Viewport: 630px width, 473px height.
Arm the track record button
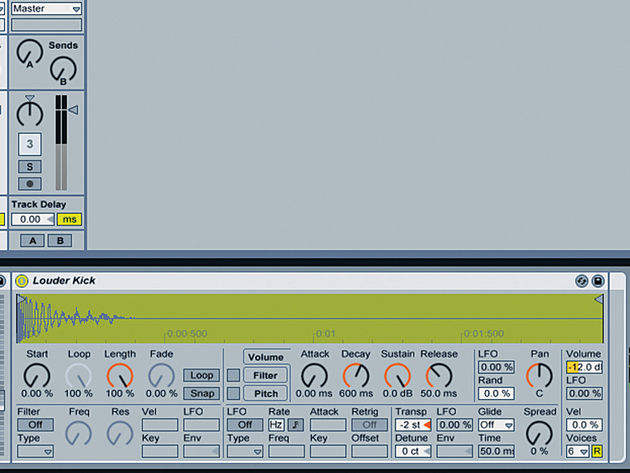click(x=30, y=184)
